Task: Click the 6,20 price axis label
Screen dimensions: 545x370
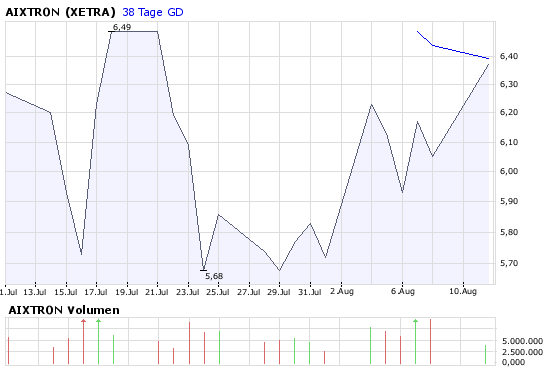Action: point(509,113)
